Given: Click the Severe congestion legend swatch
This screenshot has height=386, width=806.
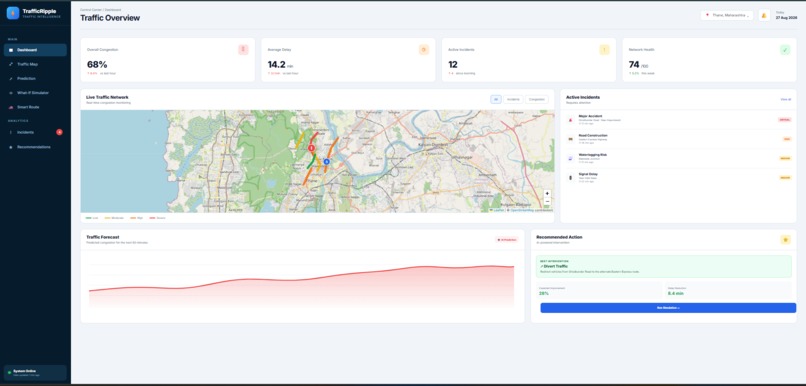Looking at the screenshot, I should [x=152, y=218].
